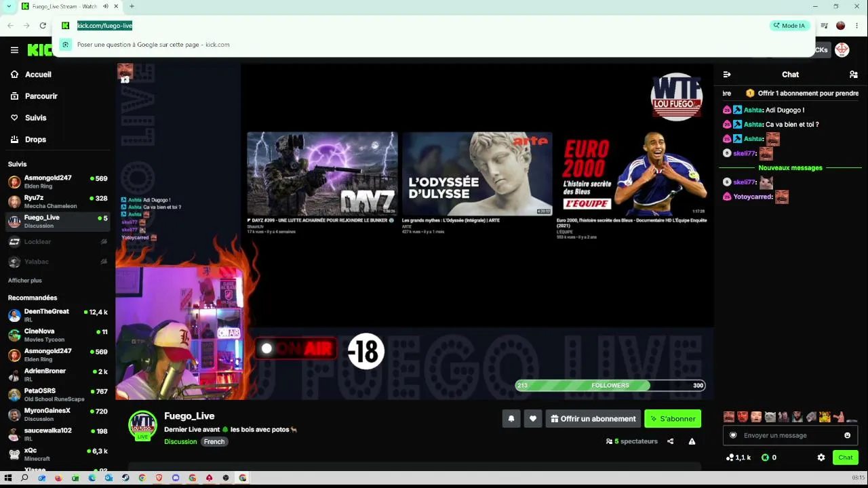Screen dimensions: 868x488
Task: Insert the fire emote from quick emotes
Action: pos(825,417)
